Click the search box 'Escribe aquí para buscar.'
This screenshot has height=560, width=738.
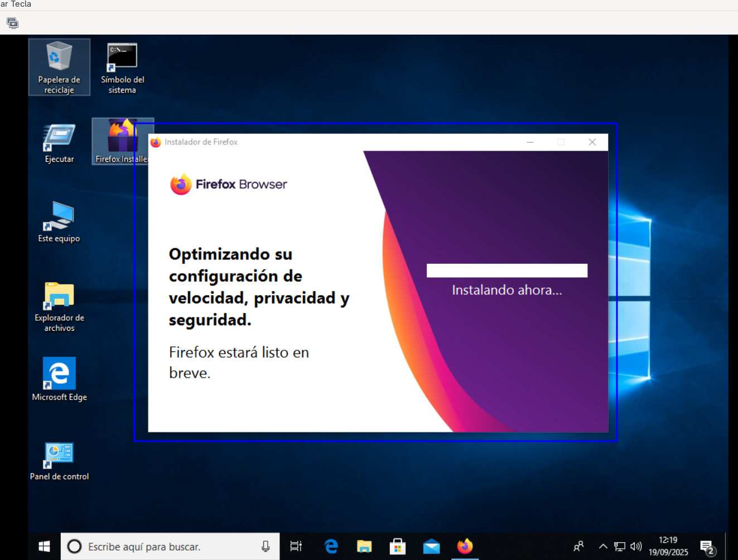[170, 547]
